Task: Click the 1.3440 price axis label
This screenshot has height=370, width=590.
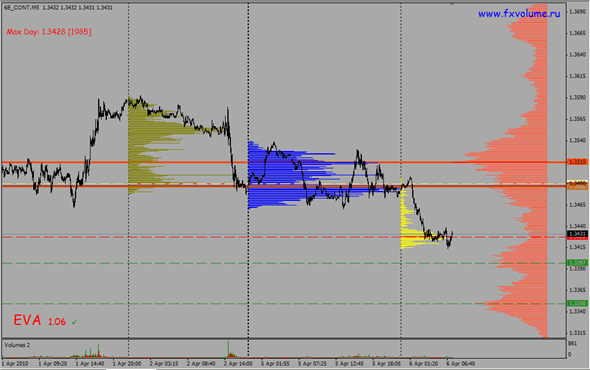Action: pos(578,226)
